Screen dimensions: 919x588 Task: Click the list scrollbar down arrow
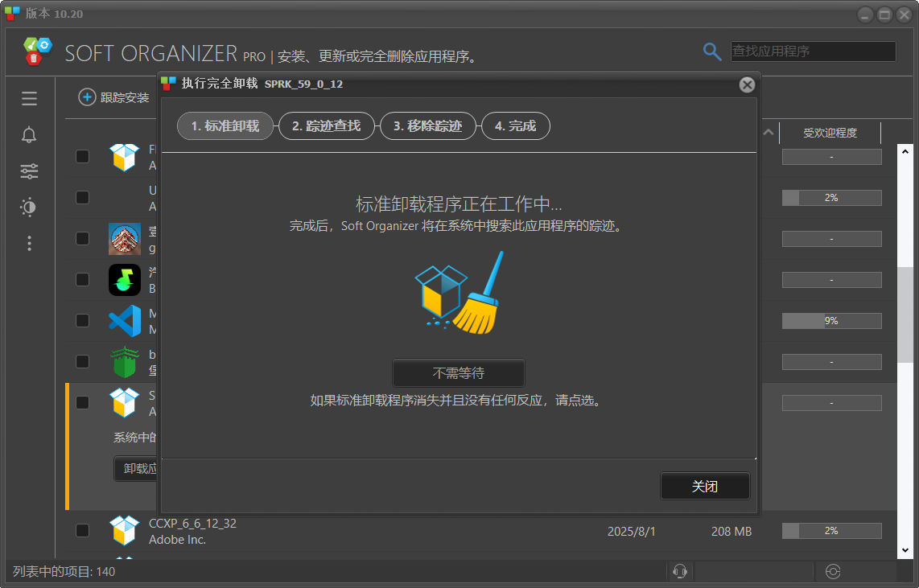905,550
